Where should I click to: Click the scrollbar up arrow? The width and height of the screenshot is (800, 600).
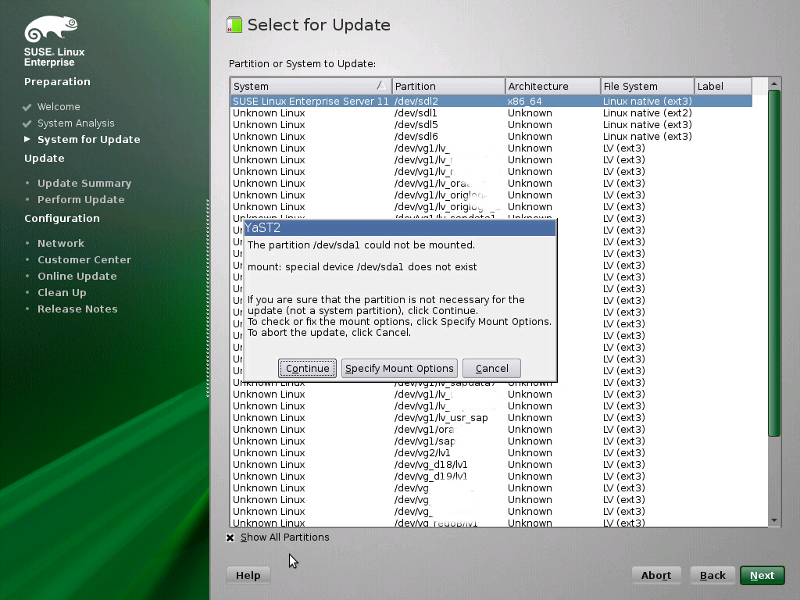774,85
